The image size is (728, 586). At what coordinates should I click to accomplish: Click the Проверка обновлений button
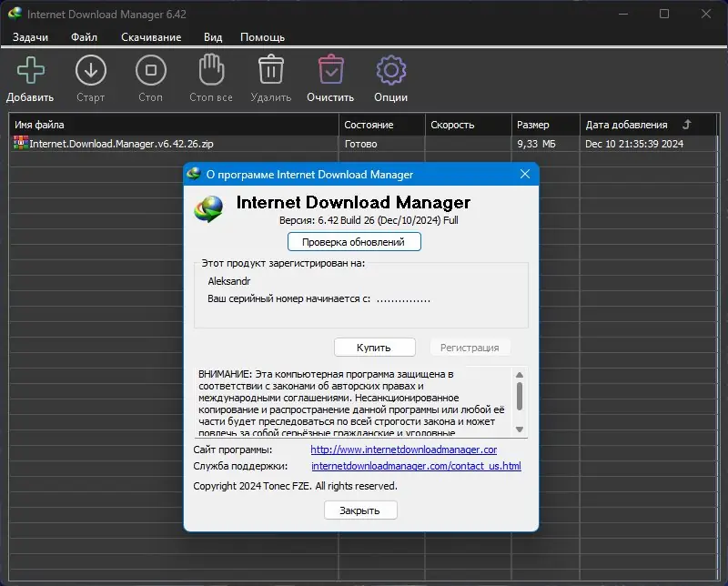pos(354,242)
